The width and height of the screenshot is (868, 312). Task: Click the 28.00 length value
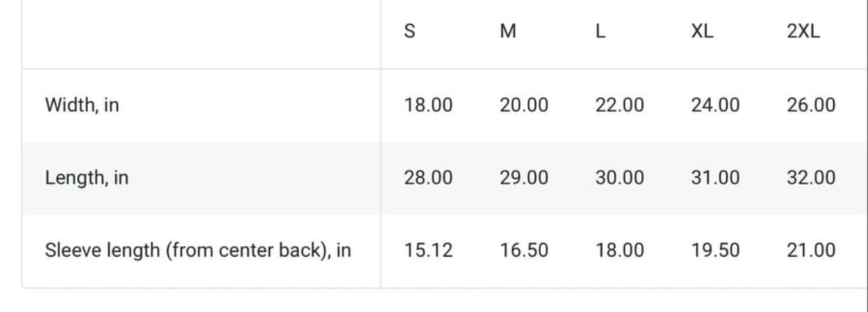[x=428, y=178]
